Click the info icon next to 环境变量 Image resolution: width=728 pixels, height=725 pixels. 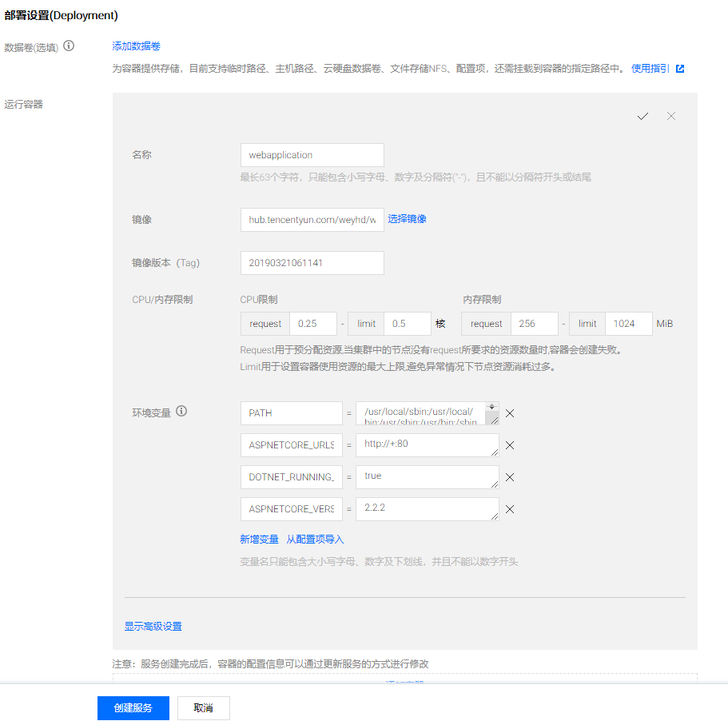coord(181,411)
